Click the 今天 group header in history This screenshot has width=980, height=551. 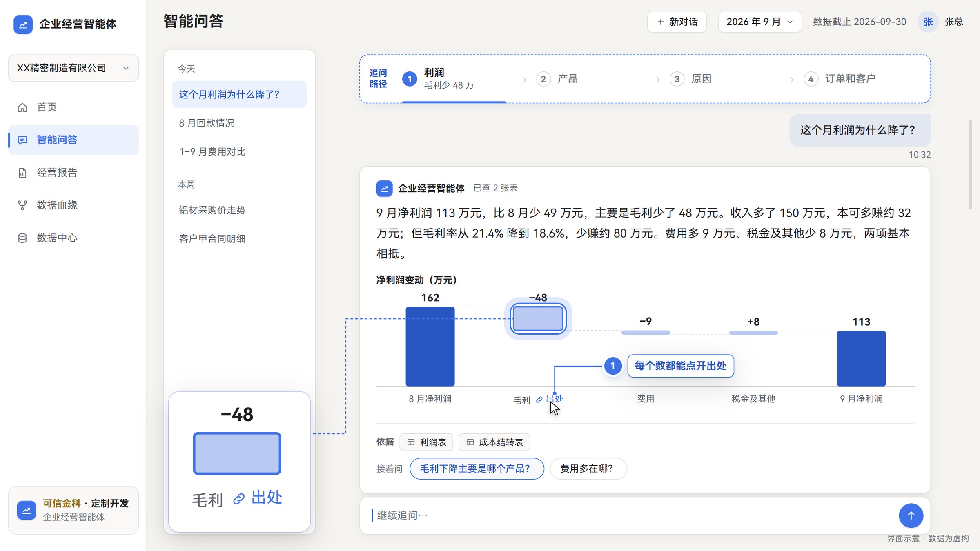(x=186, y=69)
